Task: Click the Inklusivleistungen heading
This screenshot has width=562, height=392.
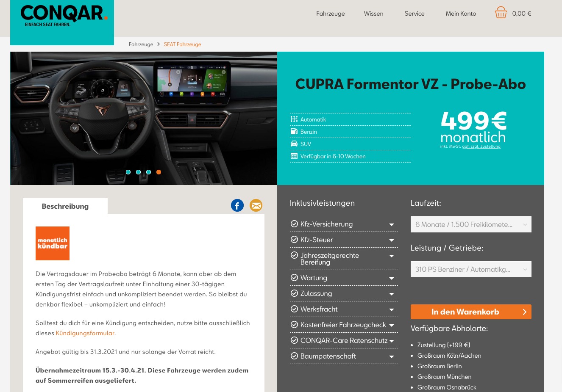Action: coord(322,203)
